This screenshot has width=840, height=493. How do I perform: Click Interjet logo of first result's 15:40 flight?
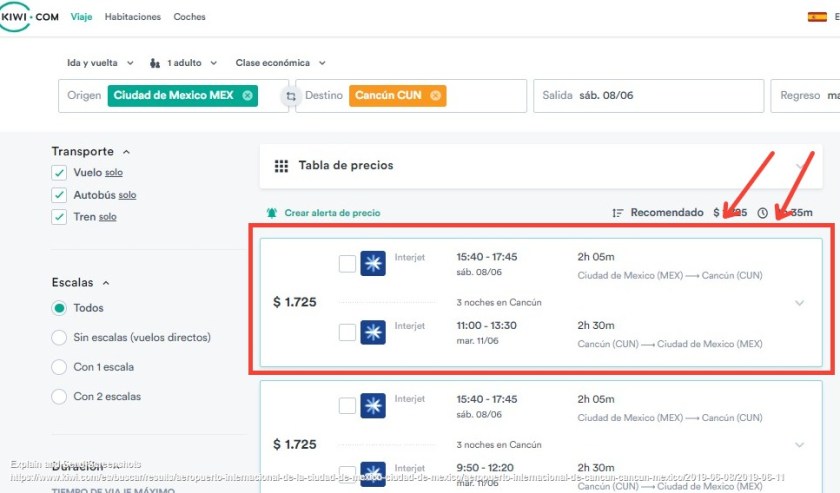(x=373, y=264)
